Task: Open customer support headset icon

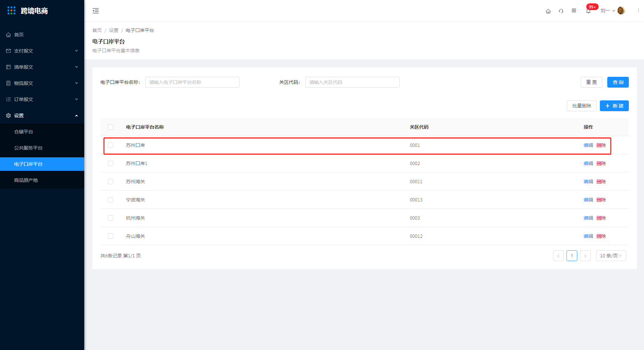Action: (561, 11)
